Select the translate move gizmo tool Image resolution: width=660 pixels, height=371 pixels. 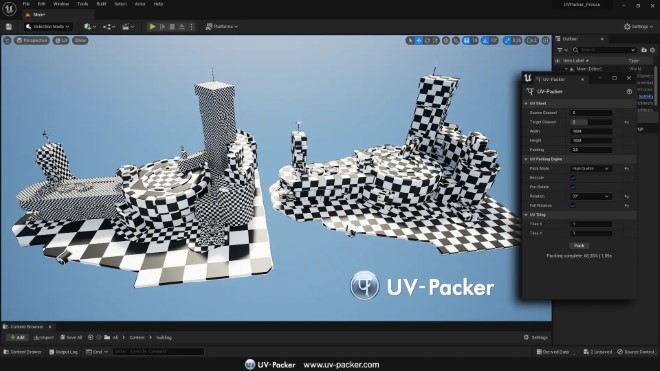[x=419, y=40]
